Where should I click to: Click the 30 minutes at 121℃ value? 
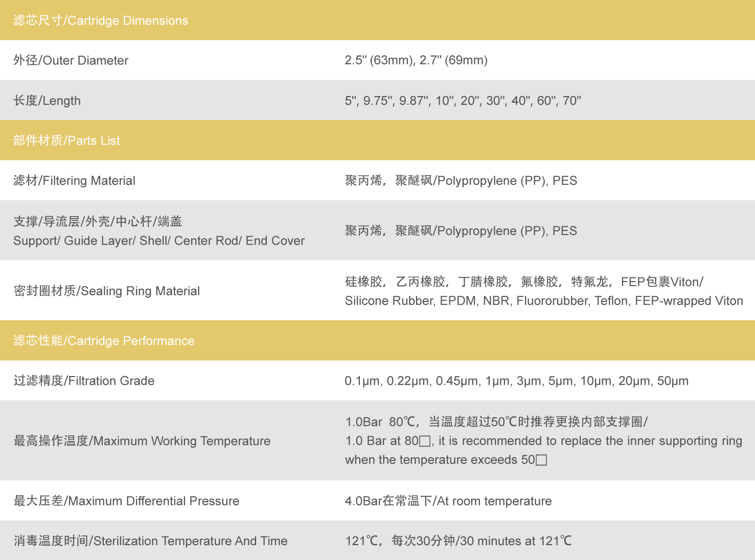459,541
